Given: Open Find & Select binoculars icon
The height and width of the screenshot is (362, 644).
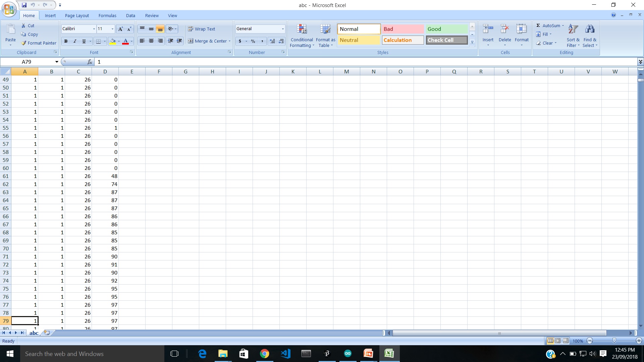Looking at the screenshot, I should coord(589,29).
